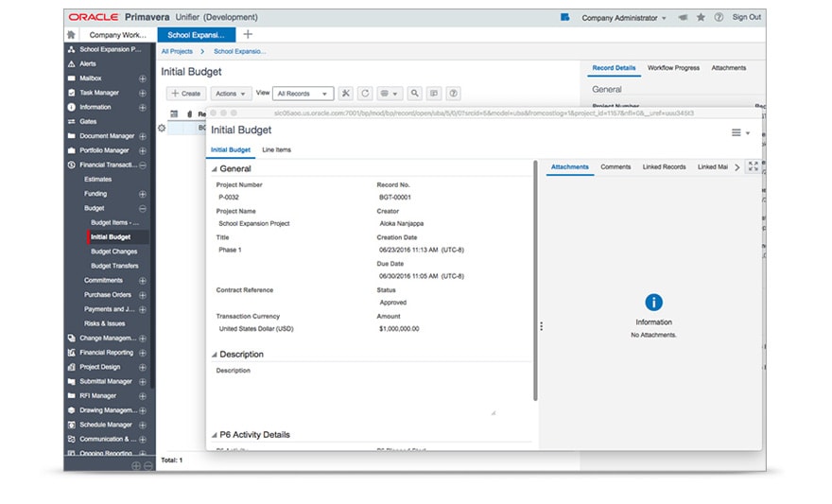Open Company Administrator user menu
This screenshot has width=832, height=504.
pos(623,18)
